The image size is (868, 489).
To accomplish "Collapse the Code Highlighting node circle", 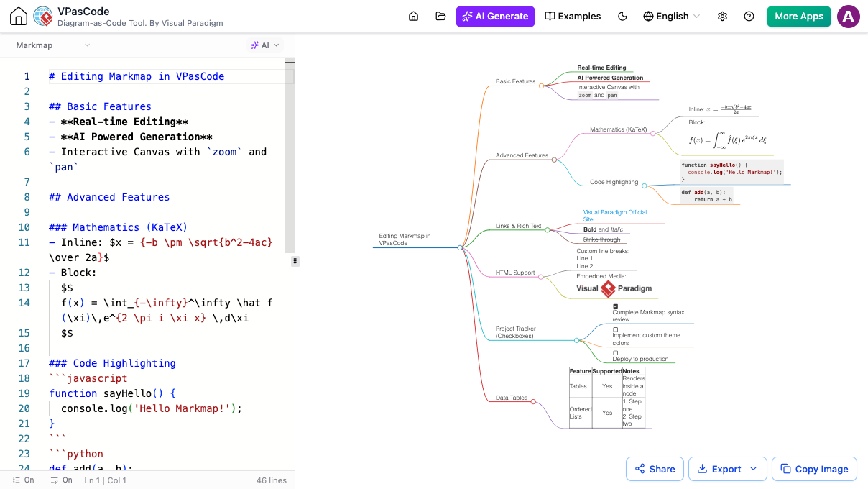I will click(x=644, y=186).
